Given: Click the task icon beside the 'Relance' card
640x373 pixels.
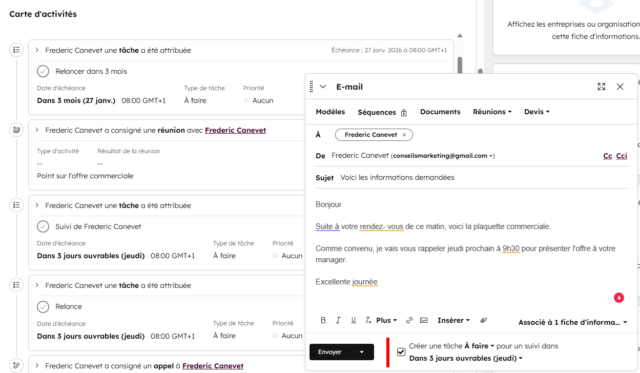Looking at the screenshot, I should pyautogui.click(x=16, y=285).
